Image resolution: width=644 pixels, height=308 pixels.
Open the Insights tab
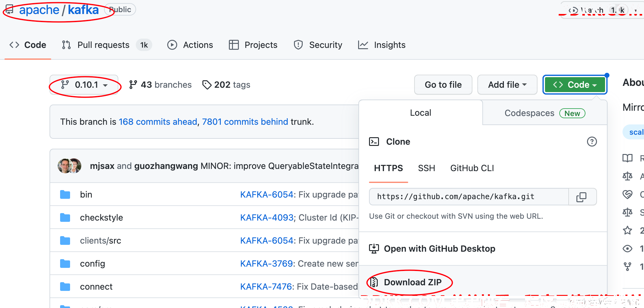(381, 45)
